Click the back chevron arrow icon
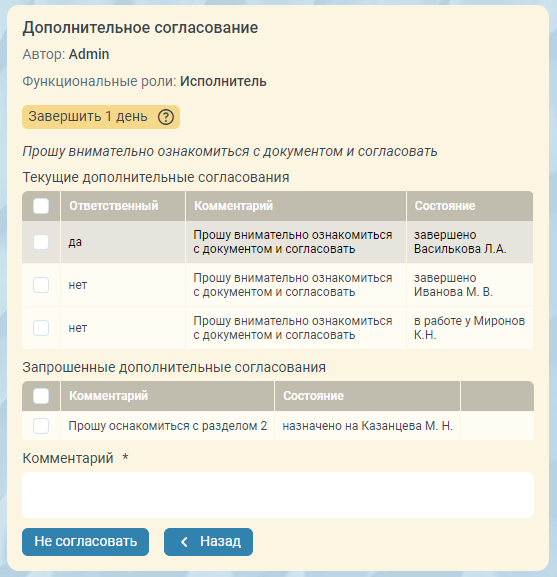The width and height of the screenshot is (557, 577). click(x=185, y=542)
